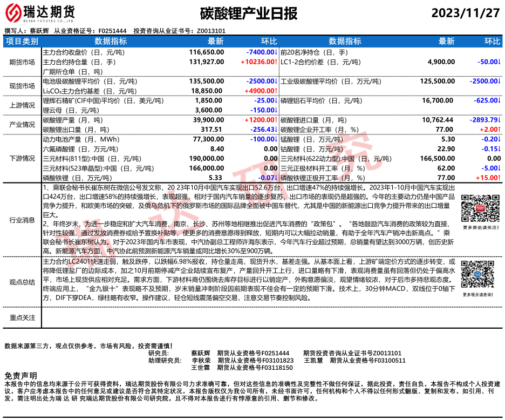Select the 现货市场 row category

(22, 86)
